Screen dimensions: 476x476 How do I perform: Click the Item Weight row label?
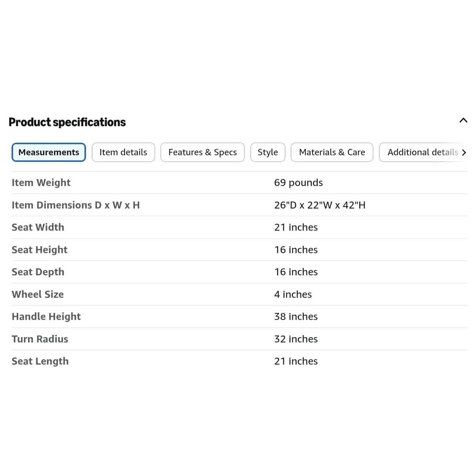coord(41,182)
